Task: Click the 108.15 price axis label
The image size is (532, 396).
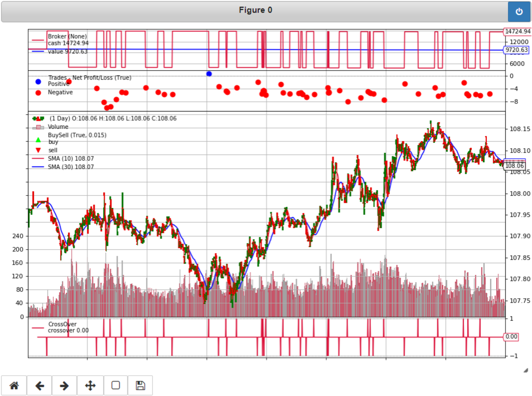Action: coord(520,129)
